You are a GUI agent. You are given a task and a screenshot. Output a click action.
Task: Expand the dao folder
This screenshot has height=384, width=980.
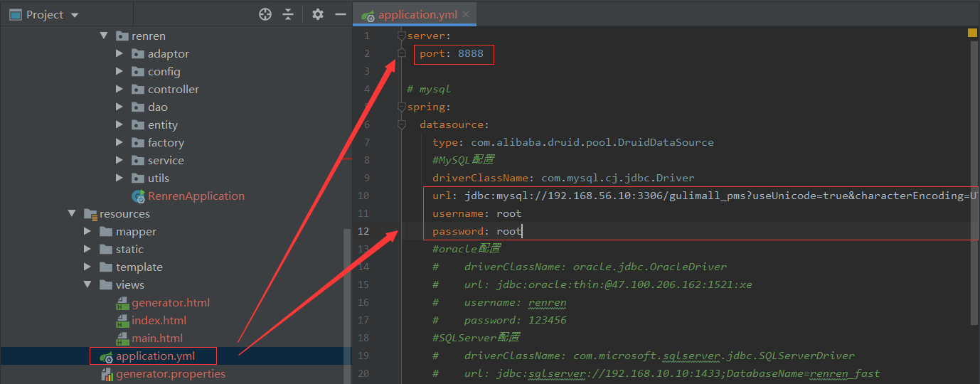point(119,107)
